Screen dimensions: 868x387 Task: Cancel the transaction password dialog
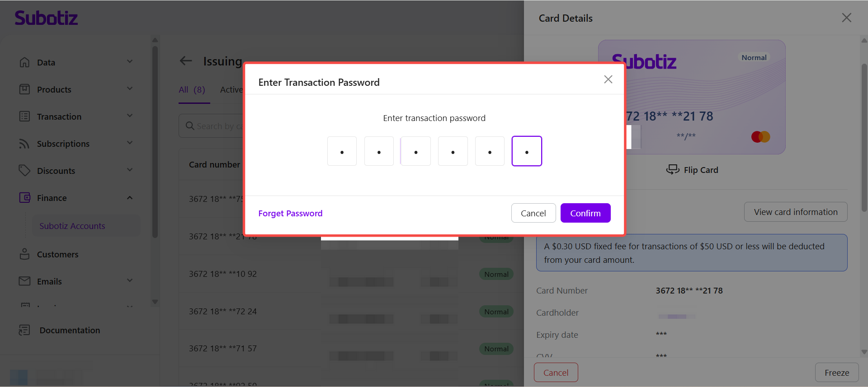point(533,213)
